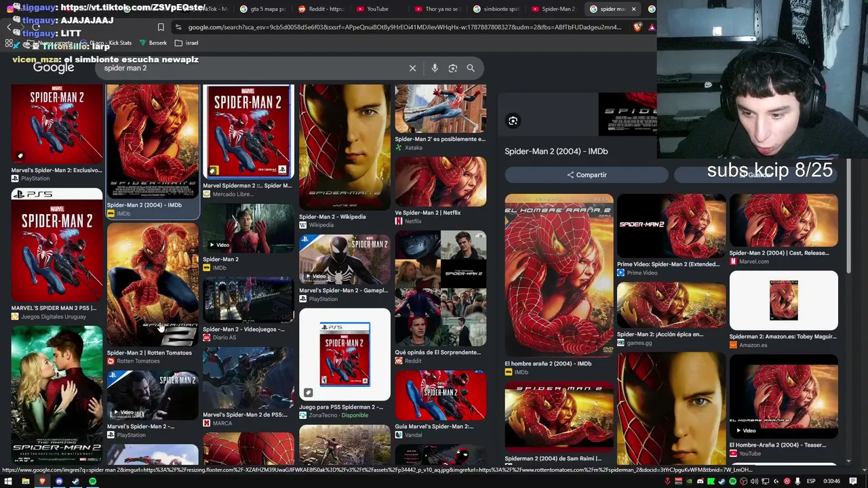The height and width of the screenshot is (488, 868).
Task: Open Google Lens image search in the search bar
Action: tap(453, 68)
